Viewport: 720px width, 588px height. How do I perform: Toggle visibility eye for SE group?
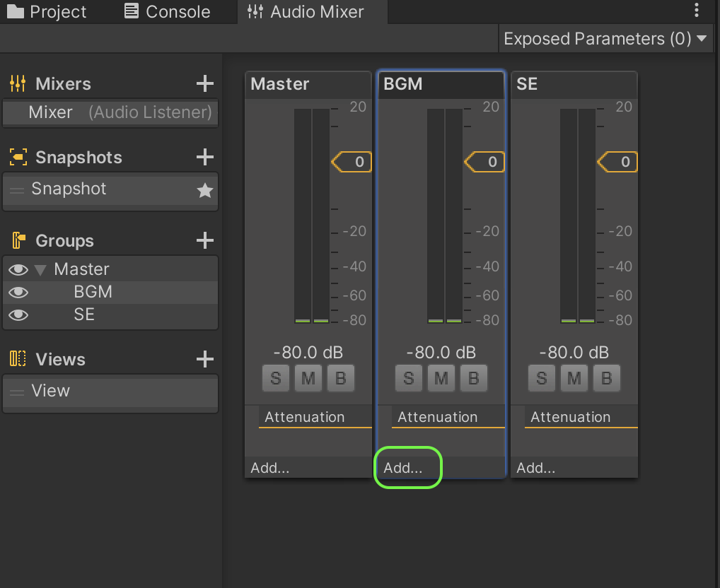coord(18,314)
